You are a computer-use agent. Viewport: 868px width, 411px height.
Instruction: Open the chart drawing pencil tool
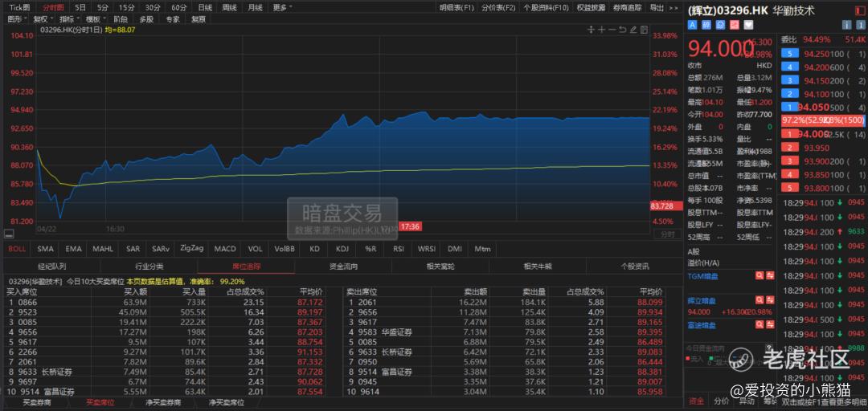(633, 30)
